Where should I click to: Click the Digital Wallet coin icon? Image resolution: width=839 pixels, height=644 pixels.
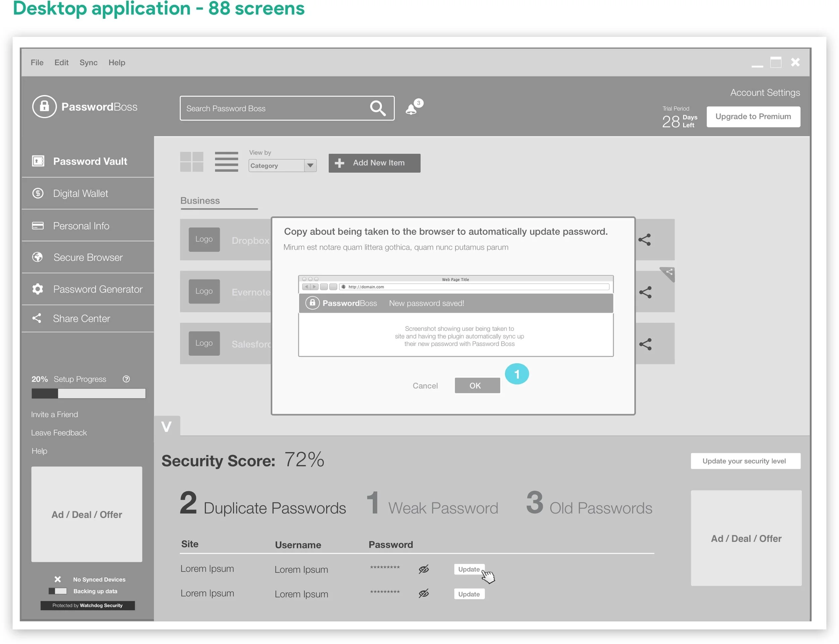(38, 193)
